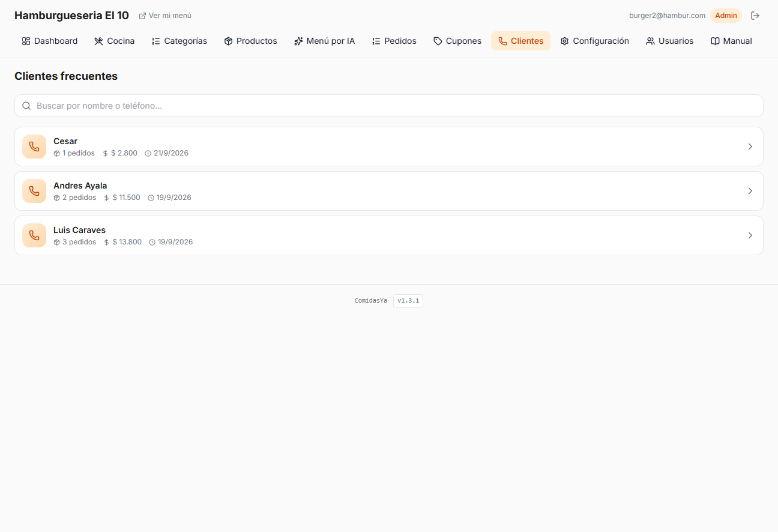Switch to the Pedidos tab

click(x=394, y=41)
